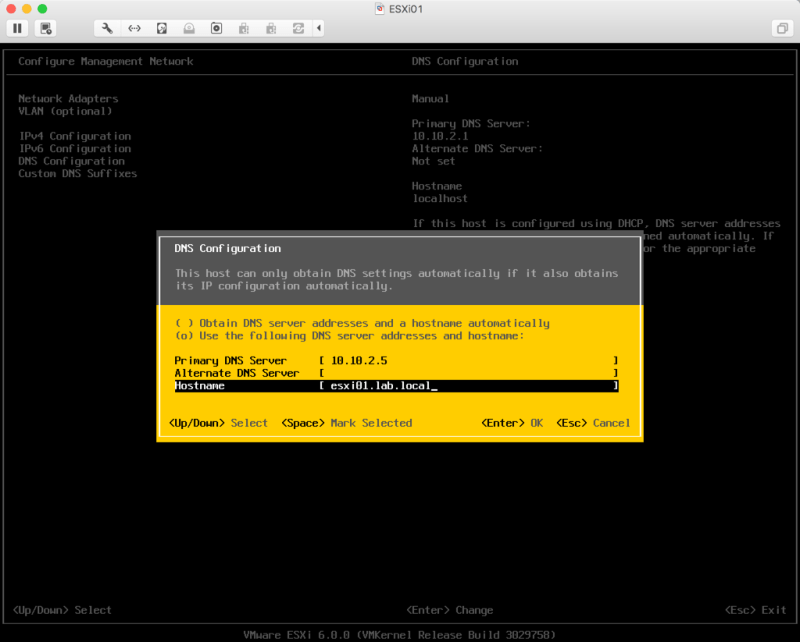
Task: Click the network adapter arrows icon
Action: pos(134,28)
